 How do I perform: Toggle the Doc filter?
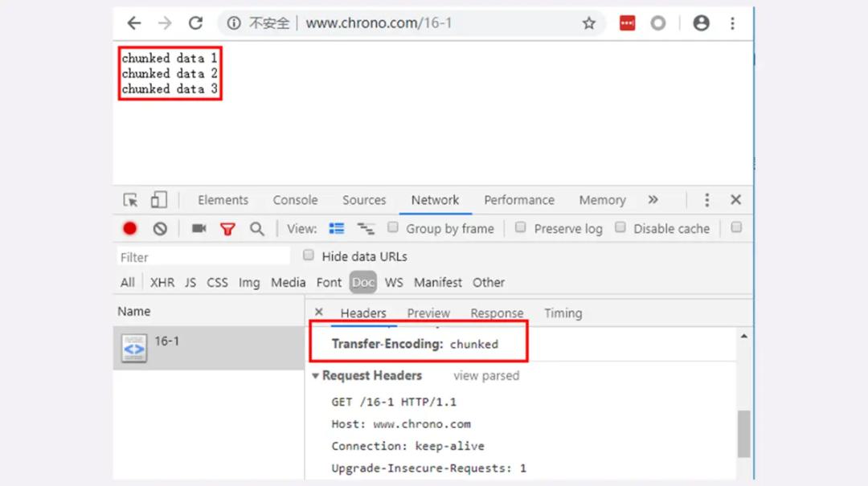(x=363, y=282)
